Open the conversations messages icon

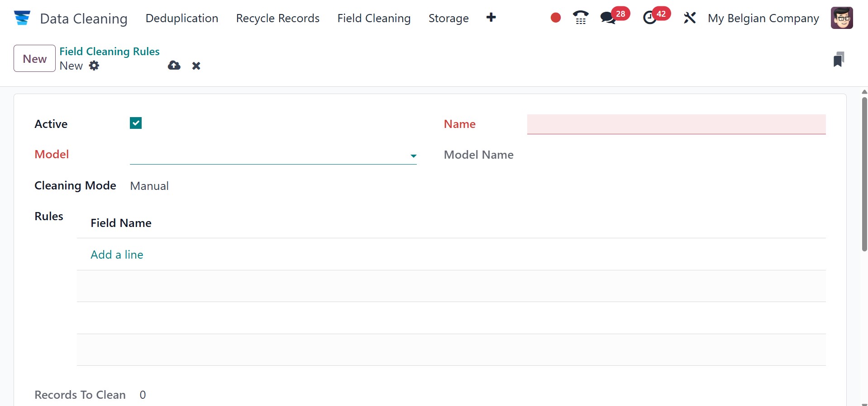coord(608,18)
